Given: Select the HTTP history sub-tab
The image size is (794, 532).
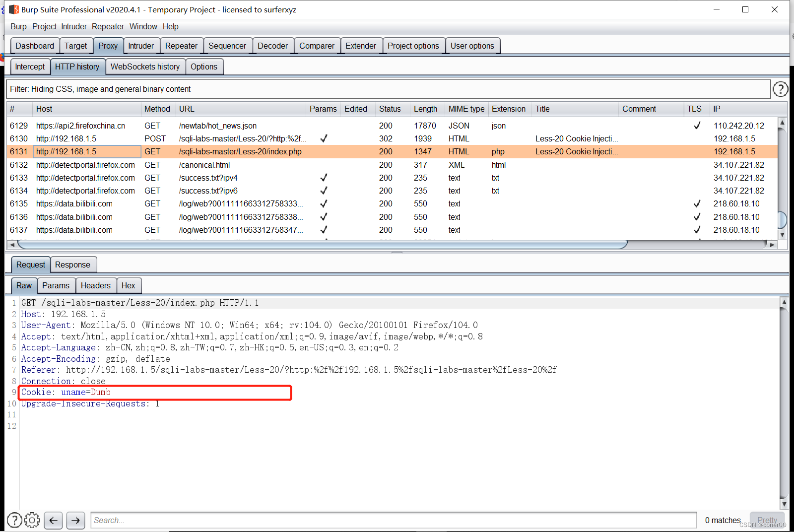Looking at the screenshot, I should [77, 66].
